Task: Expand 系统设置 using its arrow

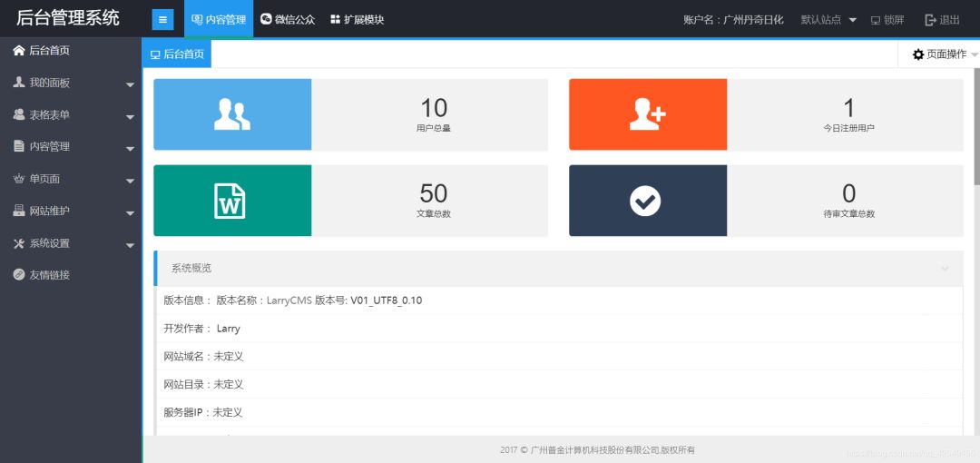Action: (130, 246)
